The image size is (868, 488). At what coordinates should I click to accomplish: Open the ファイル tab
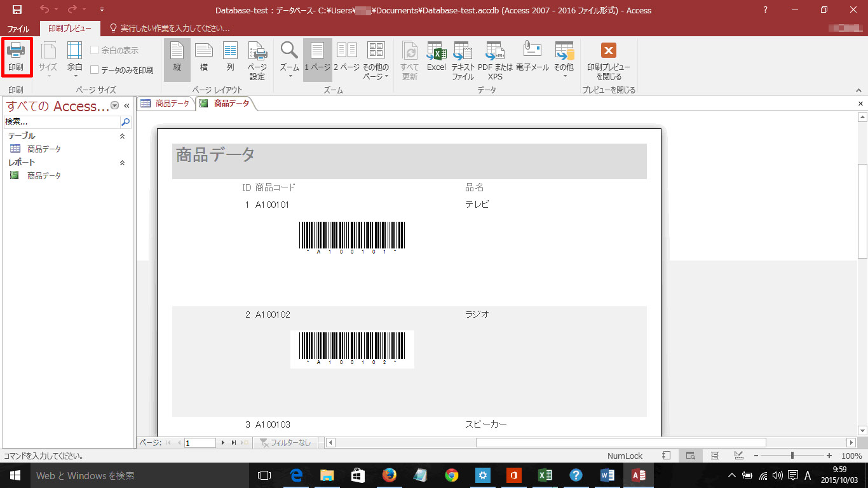coord(18,29)
